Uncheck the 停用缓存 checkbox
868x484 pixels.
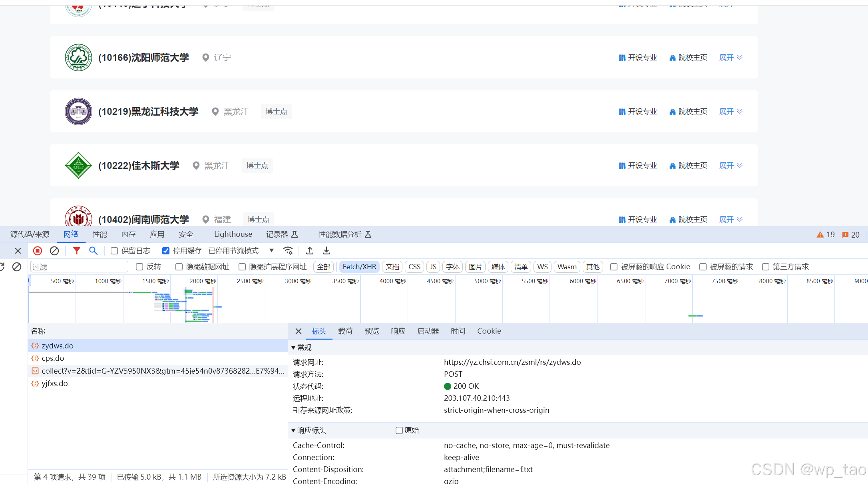[166, 251]
